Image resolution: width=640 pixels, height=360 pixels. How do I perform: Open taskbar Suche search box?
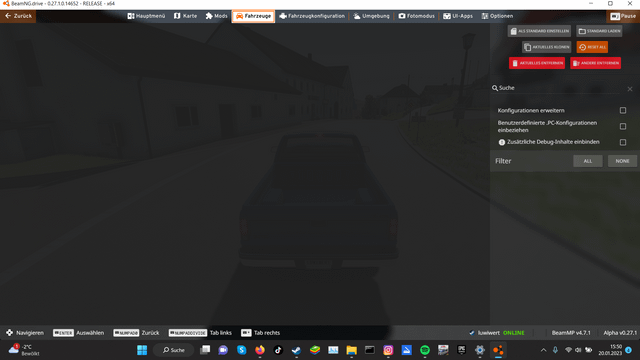(x=173, y=350)
